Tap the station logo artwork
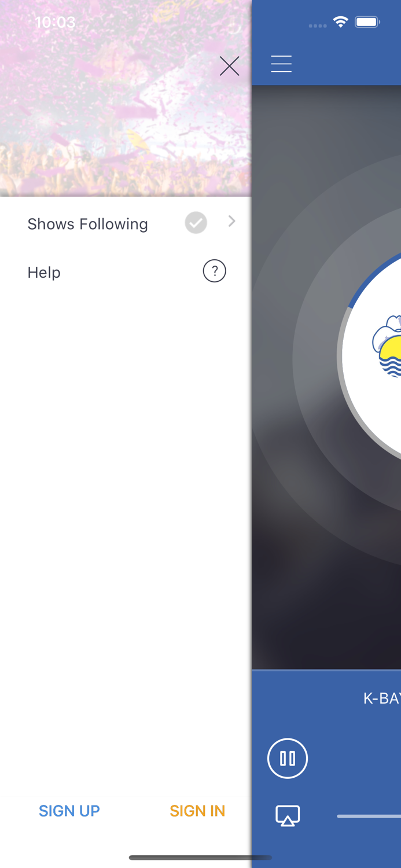401x868 pixels. pyautogui.click(x=387, y=346)
